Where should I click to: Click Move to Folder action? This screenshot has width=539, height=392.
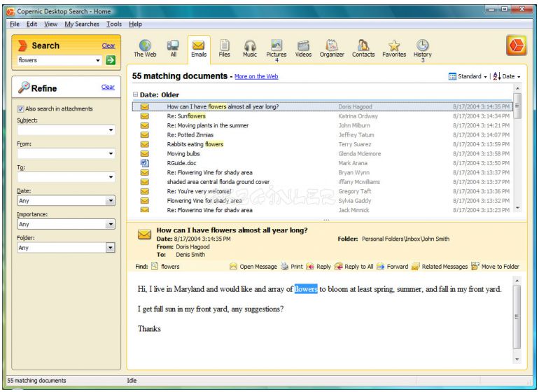pos(495,267)
